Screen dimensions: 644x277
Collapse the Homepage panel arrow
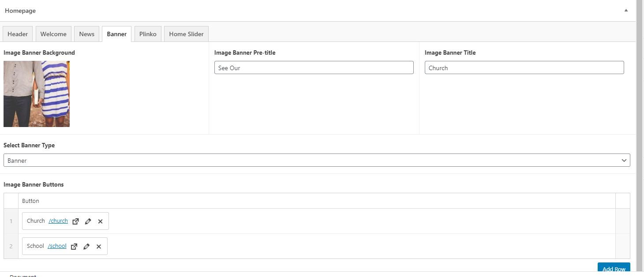[626, 10]
